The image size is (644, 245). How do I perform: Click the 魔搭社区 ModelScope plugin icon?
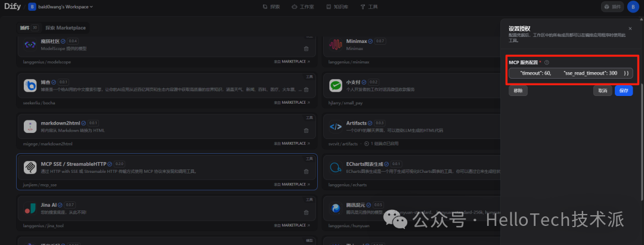(30, 45)
